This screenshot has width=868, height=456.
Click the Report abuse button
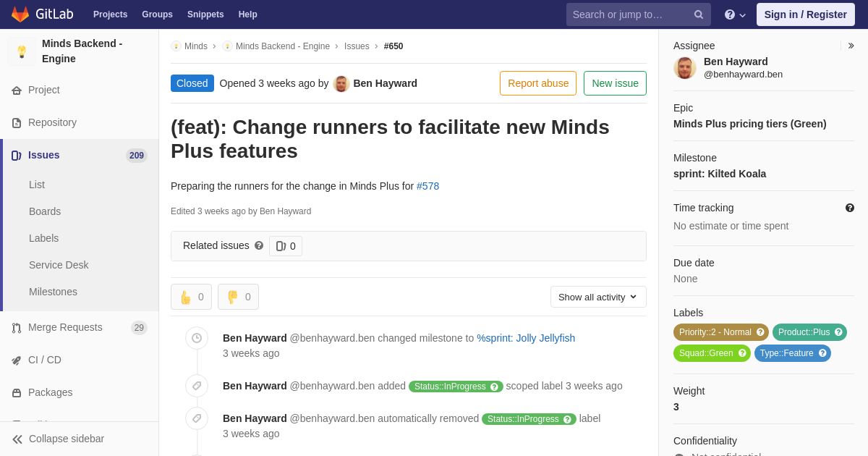point(538,83)
